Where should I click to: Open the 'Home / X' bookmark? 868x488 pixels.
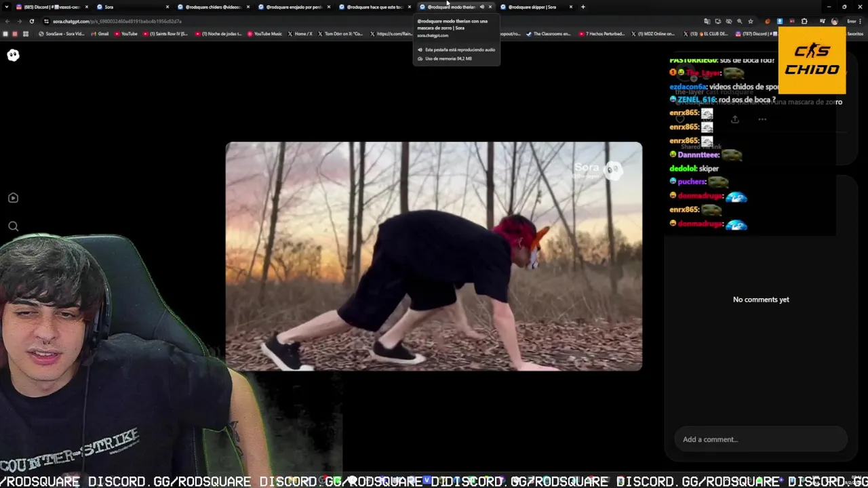coord(300,33)
